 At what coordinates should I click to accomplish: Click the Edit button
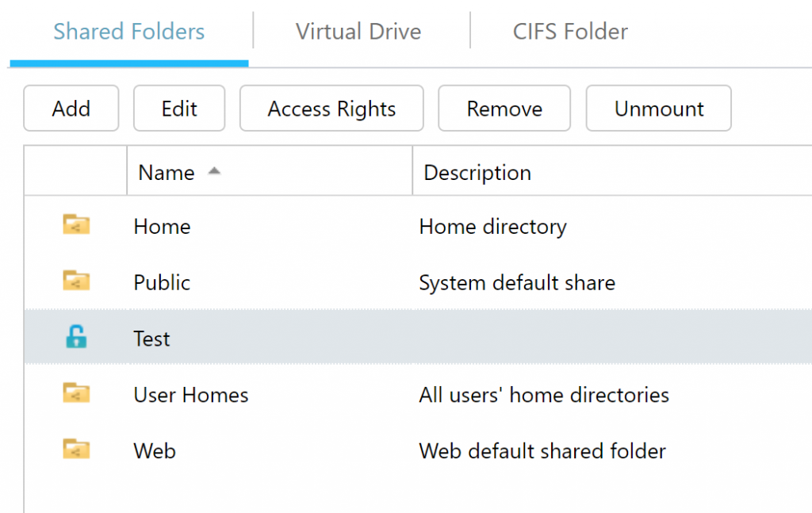[x=178, y=108]
